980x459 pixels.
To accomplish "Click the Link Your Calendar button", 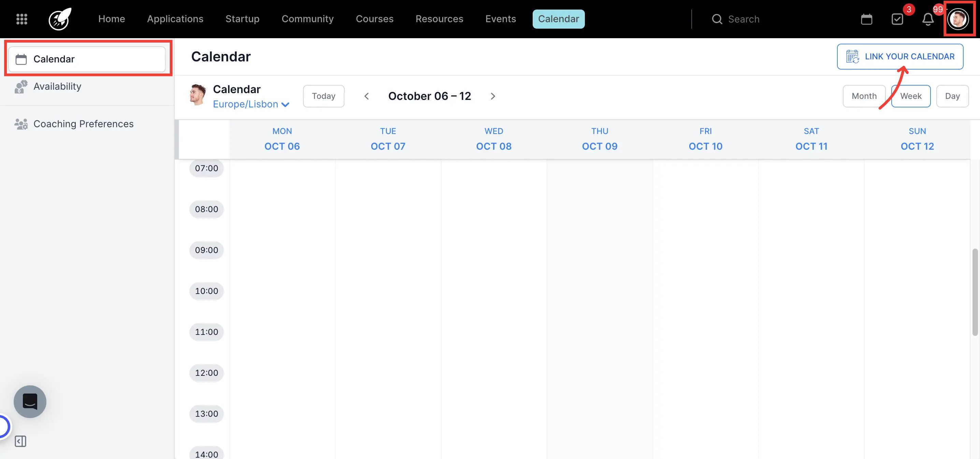I will (900, 56).
